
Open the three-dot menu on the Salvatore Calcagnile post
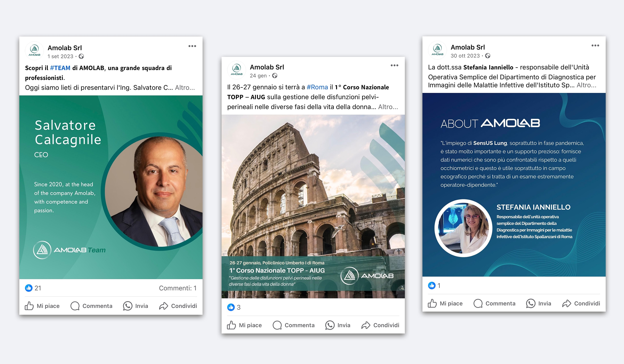(x=192, y=46)
